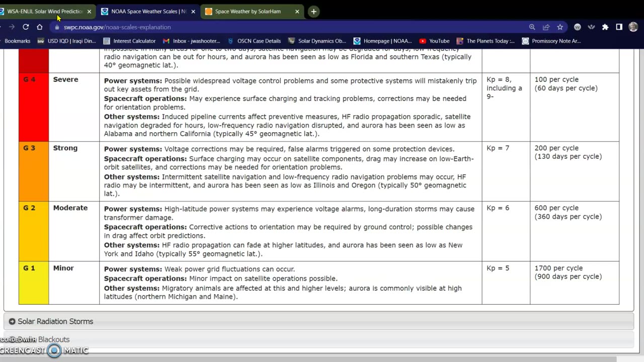Screen dimensions: 644x362
Task: Click the 'Kp = 5' cell
Action: tap(506, 283)
